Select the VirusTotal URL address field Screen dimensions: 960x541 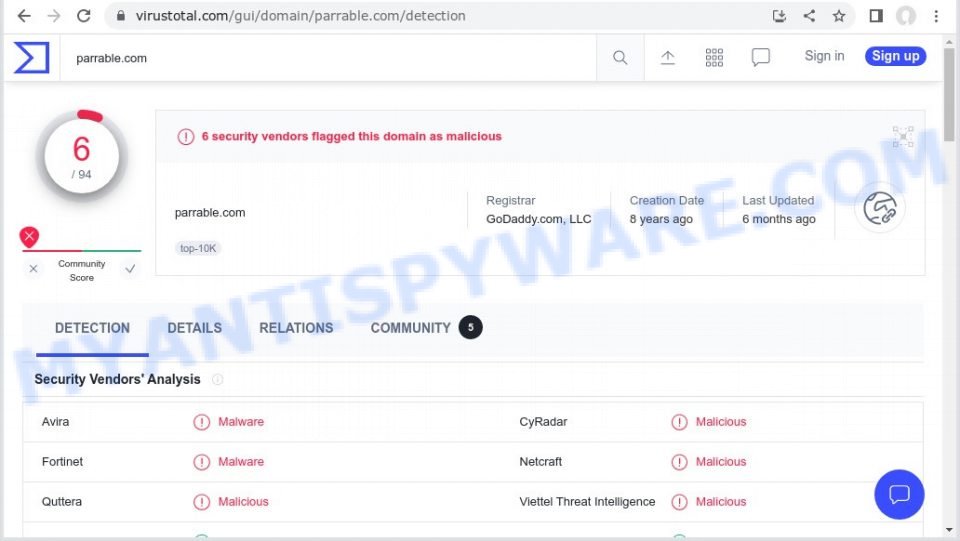click(x=300, y=16)
